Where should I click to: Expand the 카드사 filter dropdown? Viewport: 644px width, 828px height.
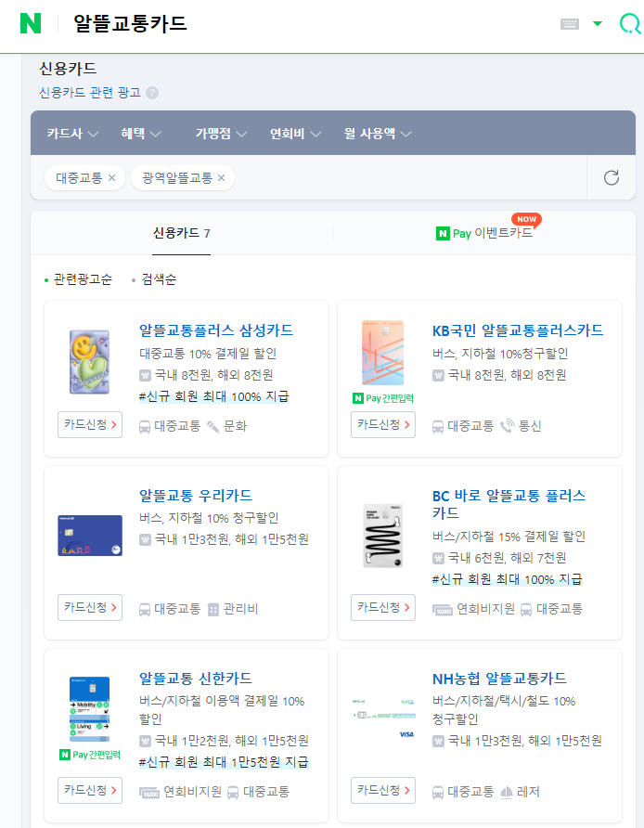tap(72, 134)
